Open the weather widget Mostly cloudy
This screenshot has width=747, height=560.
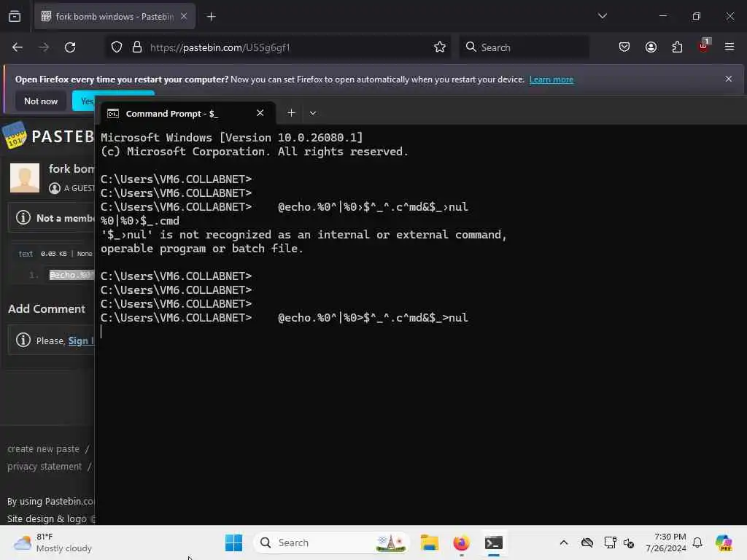coord(53,542)
